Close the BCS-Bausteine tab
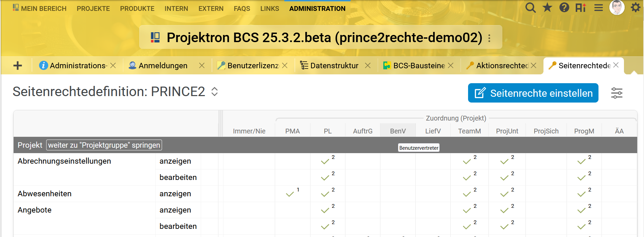 point(451,66)
